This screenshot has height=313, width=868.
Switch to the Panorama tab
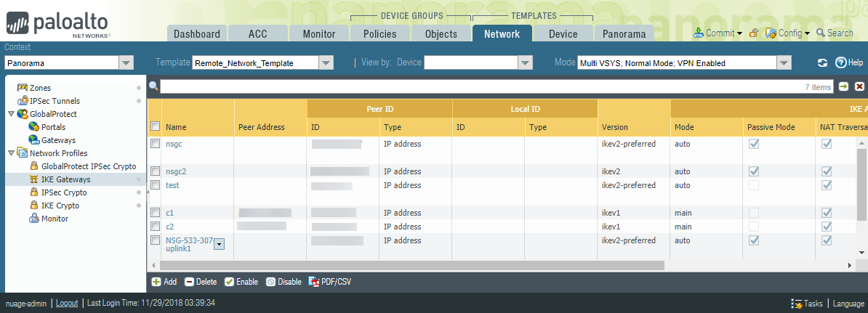(624, 33)
